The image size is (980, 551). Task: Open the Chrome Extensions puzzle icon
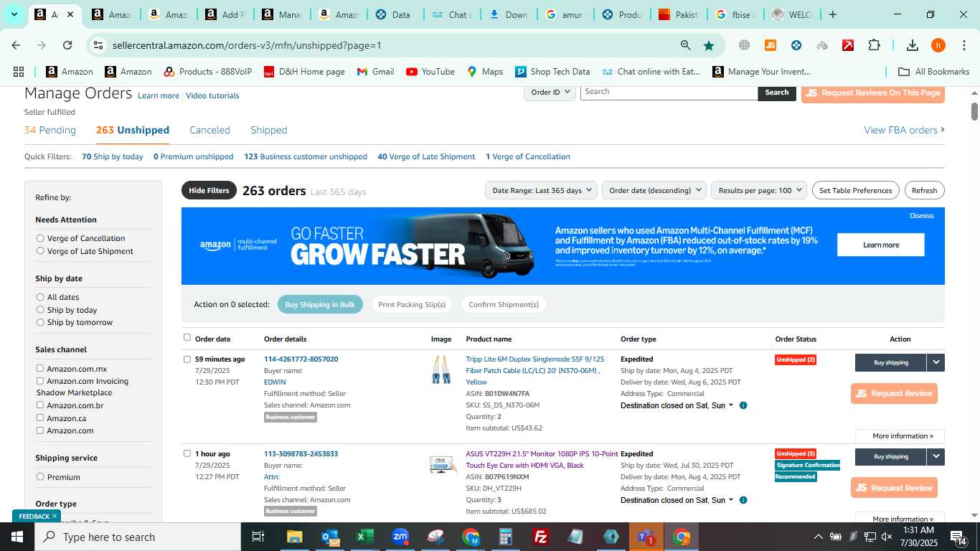point(874,45)
